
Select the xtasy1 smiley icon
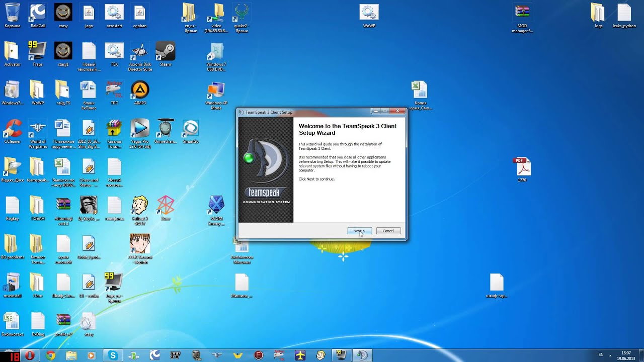click(63, 54)
